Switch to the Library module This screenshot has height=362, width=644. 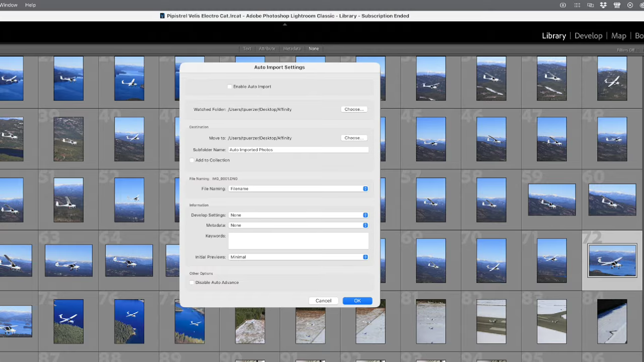[554, 36]
